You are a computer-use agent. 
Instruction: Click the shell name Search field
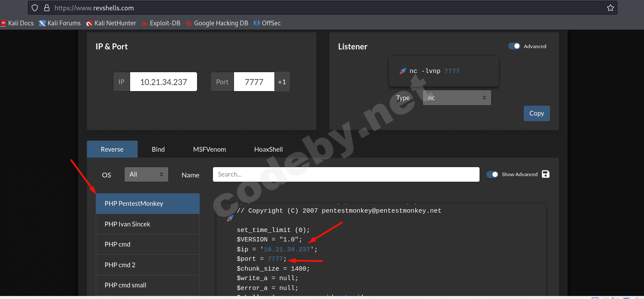tap(346, 174)
